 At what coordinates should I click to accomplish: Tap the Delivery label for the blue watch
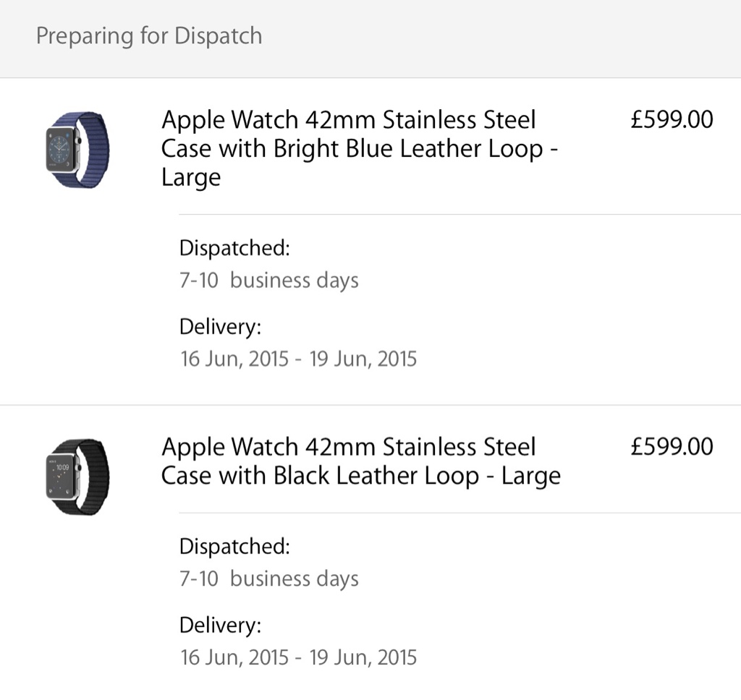click(x=220, y=327)
